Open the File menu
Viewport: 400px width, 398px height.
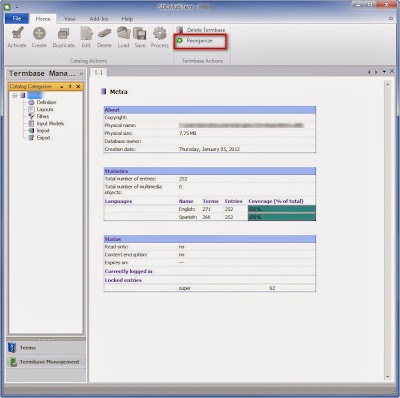pyautogui.click(x=17, y=19)
